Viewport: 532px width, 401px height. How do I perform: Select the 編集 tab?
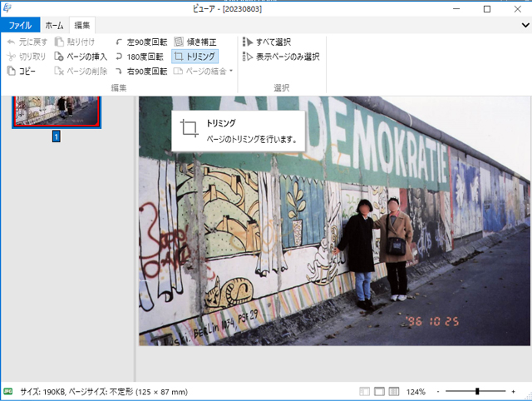tap(82, 25)
